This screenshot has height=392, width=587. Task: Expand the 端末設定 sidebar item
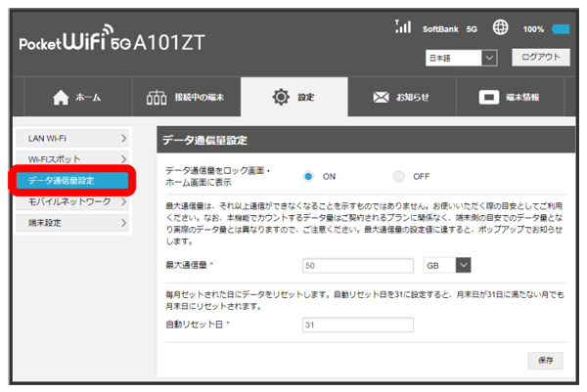click(72, 224)
